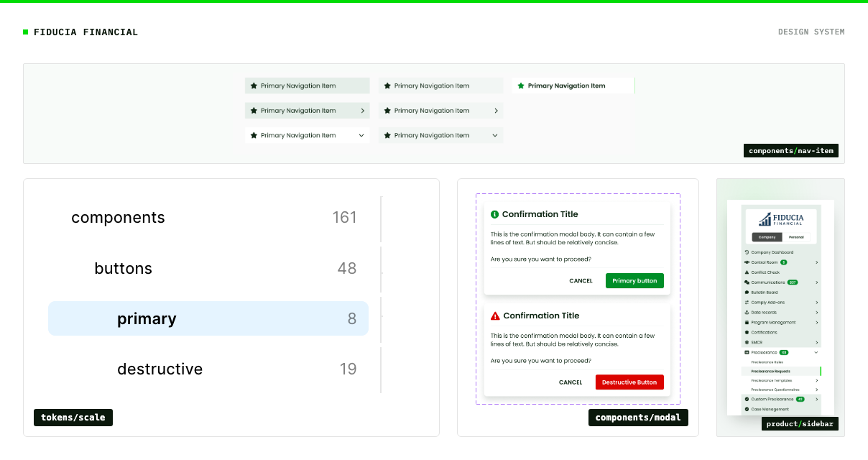Expand the Communications chevron
868x460 pixels.
pyautogui.click(x=816, y=282)
